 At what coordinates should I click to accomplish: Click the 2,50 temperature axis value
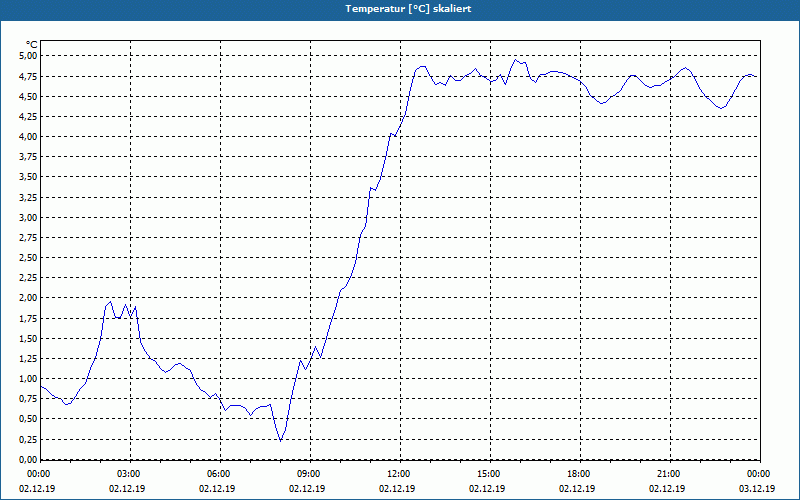[x=28, y=258]
